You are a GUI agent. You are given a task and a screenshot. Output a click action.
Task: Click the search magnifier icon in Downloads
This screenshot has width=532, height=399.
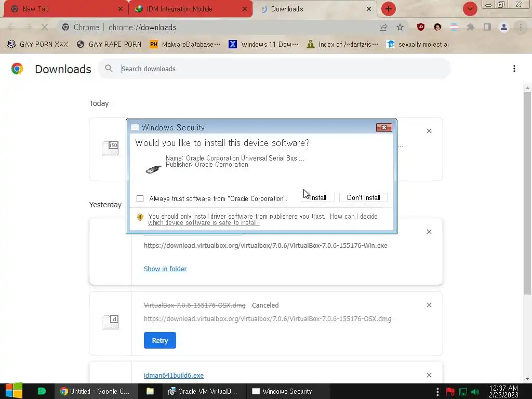(109, 69)
